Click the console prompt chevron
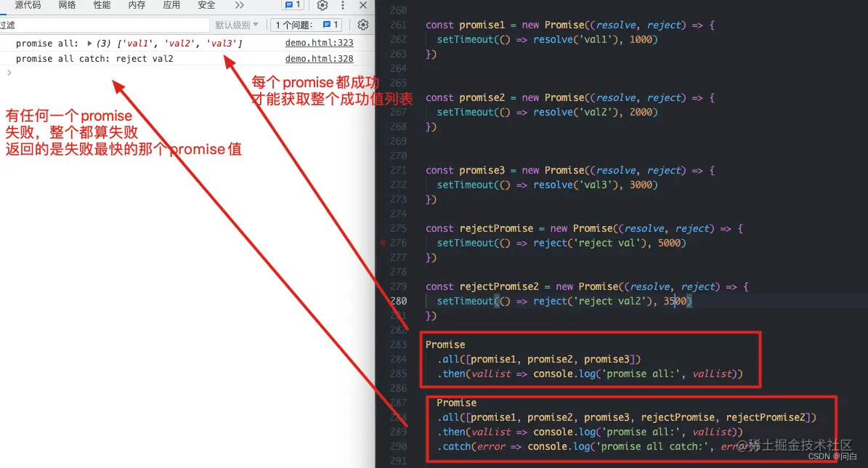Screen dimensions: 868x468 pos(9,72)
